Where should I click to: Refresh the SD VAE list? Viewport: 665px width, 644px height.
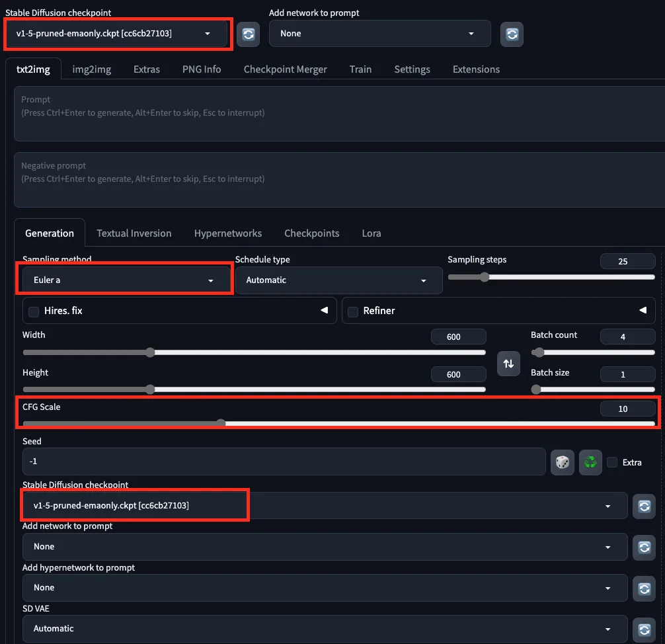click(644, 629)
